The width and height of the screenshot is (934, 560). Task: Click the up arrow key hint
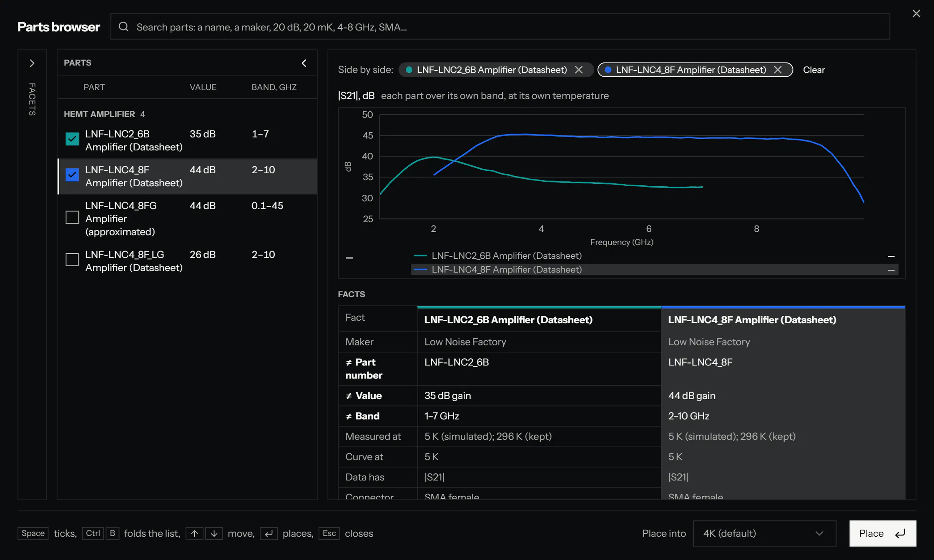tap(194, 533)
